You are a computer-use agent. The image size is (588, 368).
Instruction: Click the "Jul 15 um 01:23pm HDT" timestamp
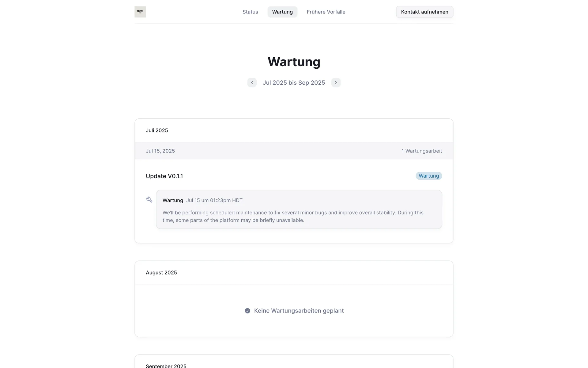pos(214,200)
